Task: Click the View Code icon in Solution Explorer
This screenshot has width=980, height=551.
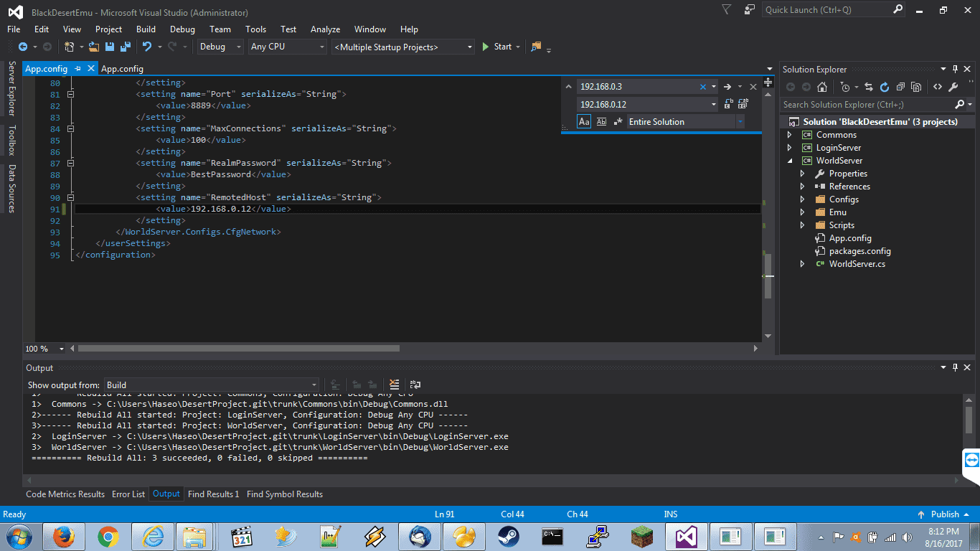Action: [x=937, y=87]
